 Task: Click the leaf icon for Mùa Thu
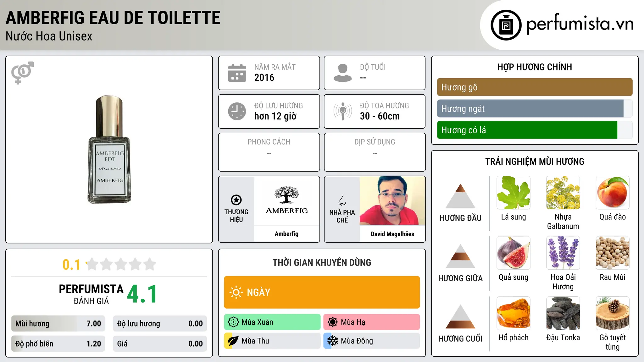click(x=233, y=341)
